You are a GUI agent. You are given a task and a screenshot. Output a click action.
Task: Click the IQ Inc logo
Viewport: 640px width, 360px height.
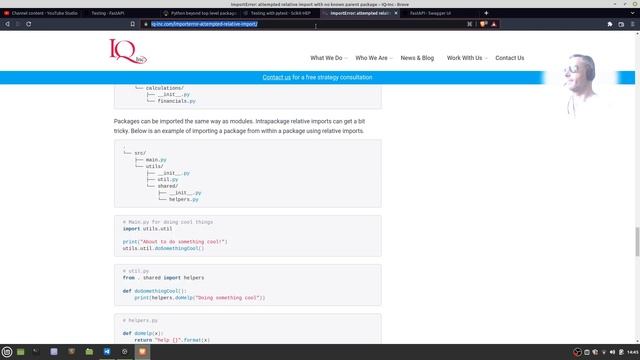(x=128, y=51)
